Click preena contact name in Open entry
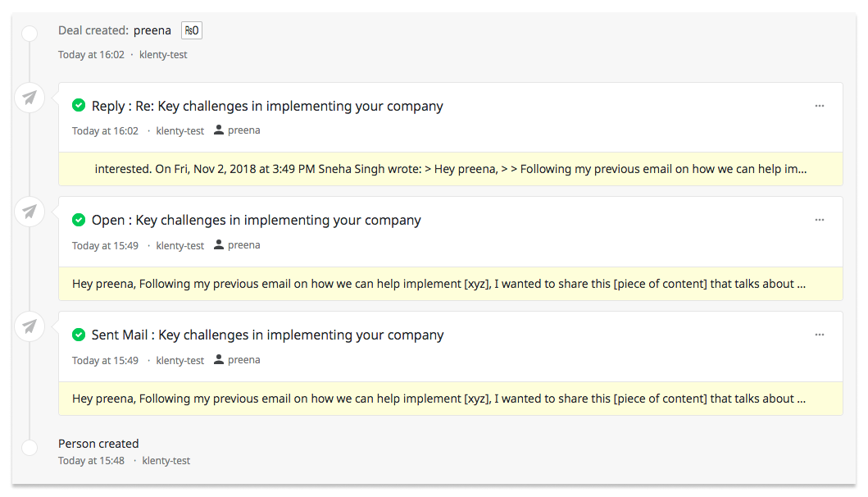This screenshot has height=497, width=868. point(243,245)
